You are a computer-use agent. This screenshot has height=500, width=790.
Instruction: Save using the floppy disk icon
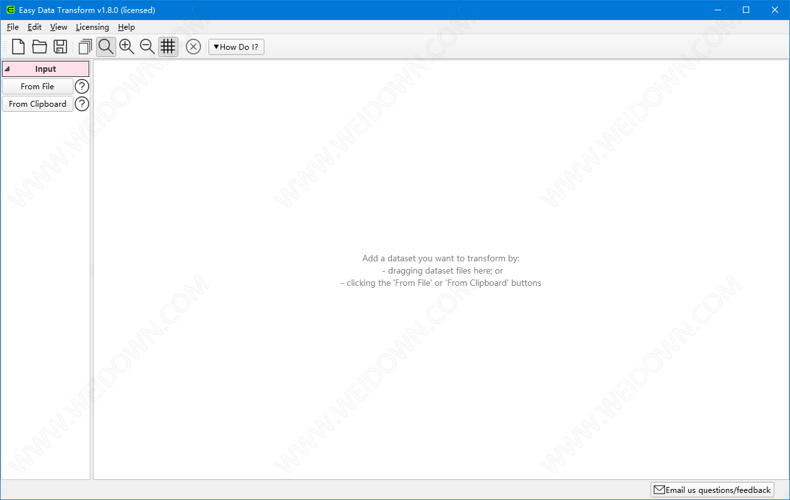coord(60,47)
